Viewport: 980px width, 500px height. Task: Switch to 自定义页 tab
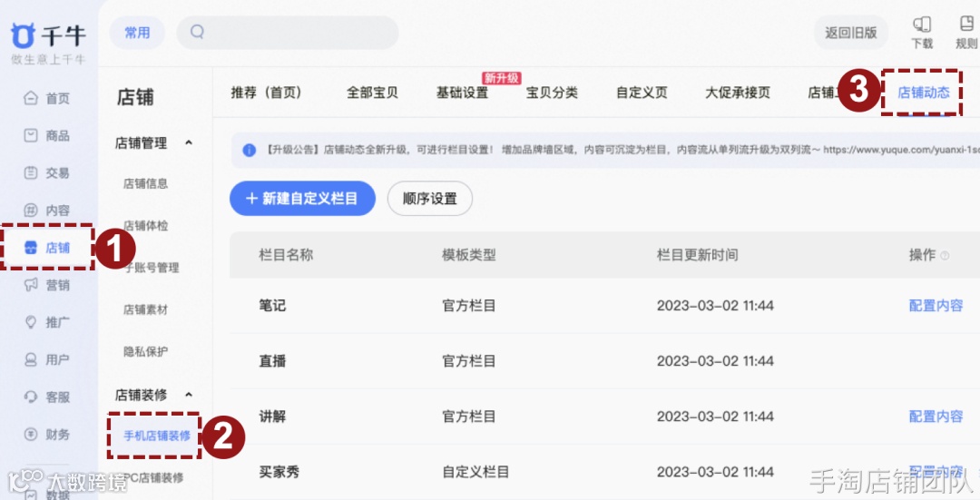642,93
